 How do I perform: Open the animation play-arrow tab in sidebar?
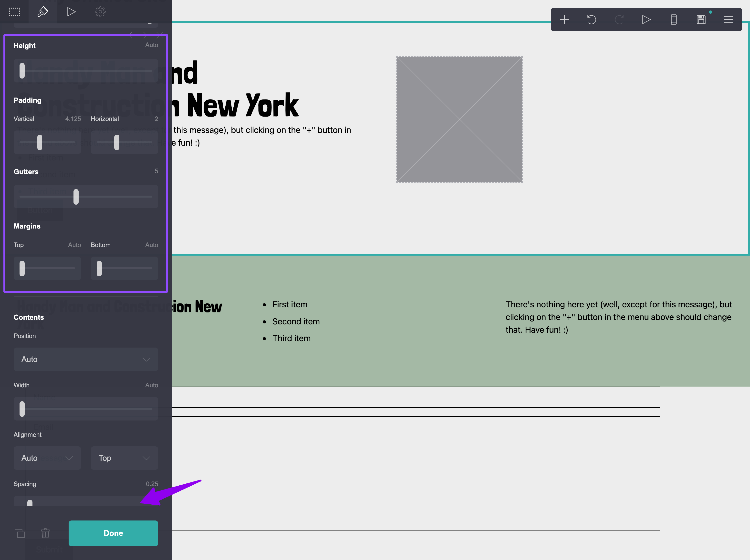[71, 12]
